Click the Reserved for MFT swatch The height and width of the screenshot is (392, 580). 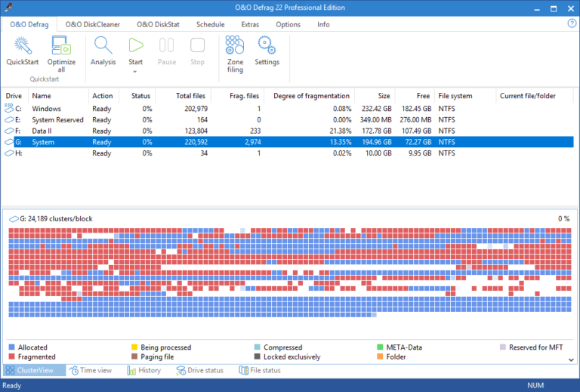tap(503, 347)
